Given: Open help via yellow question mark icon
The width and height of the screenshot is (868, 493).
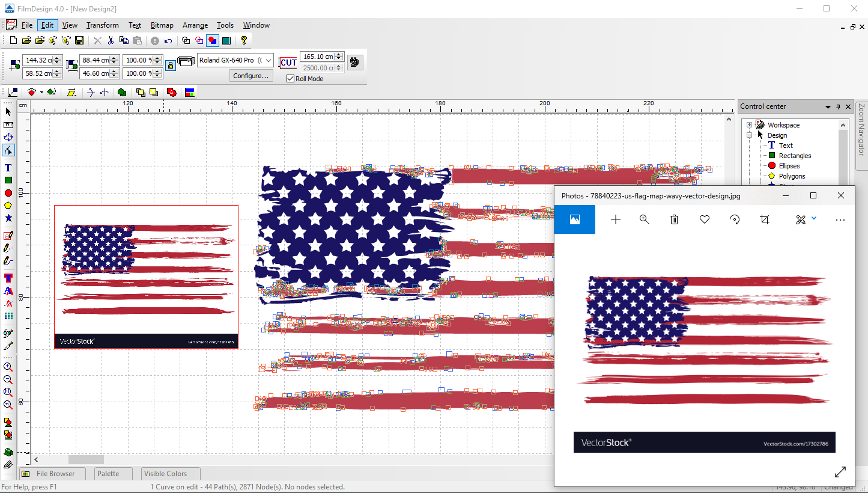Looking at the screenshot, I should tap(243, 41).
